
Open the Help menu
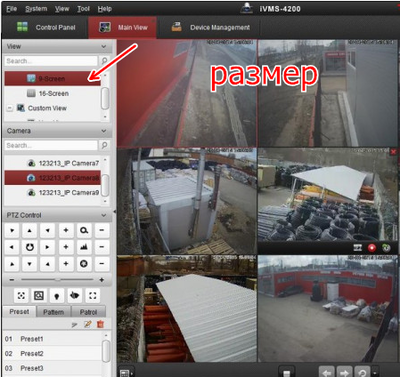pyautogui.click(x=104, y=9)
